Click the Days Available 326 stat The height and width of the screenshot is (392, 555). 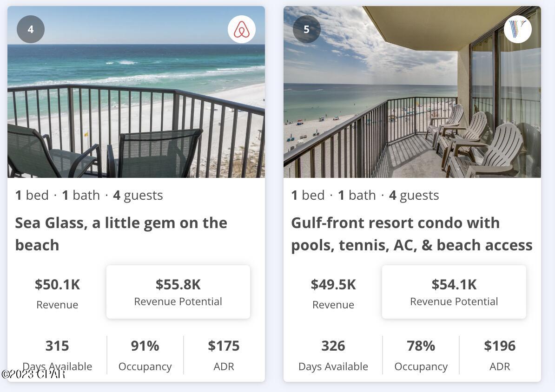pyautogui.click(x=333, y=353)
